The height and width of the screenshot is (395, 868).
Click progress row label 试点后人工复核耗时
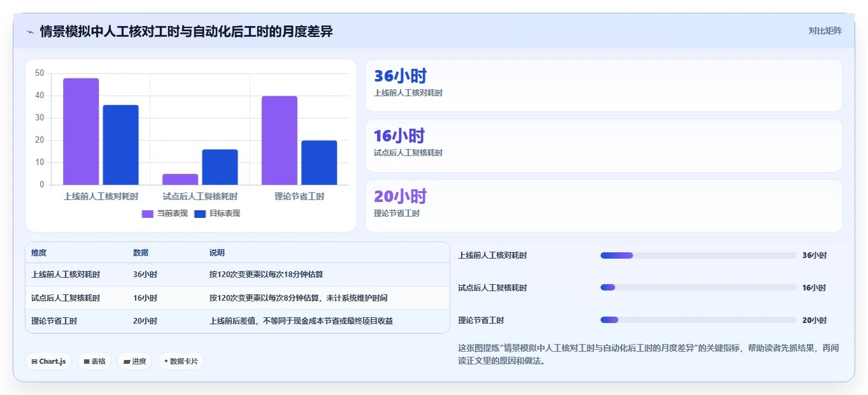(493, 288)
